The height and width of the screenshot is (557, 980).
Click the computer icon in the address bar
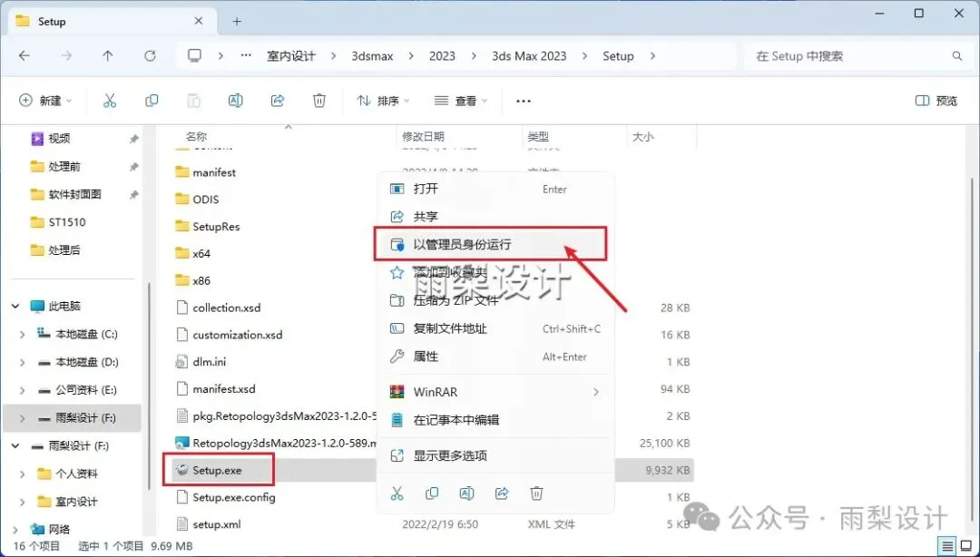pyautogui.click(x=194, y=55)
